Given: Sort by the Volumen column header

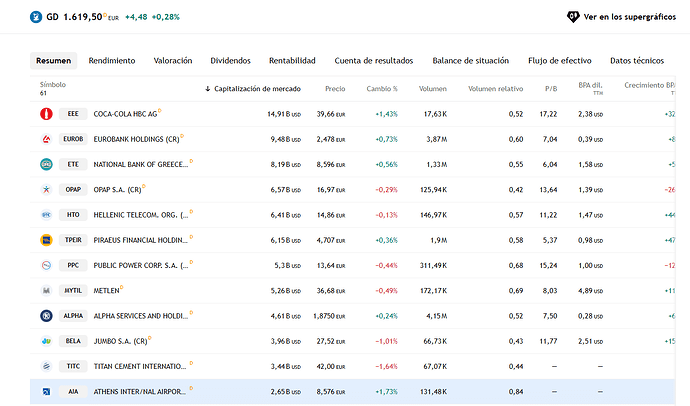Looking at the screenshot, I should click(433, 89).
